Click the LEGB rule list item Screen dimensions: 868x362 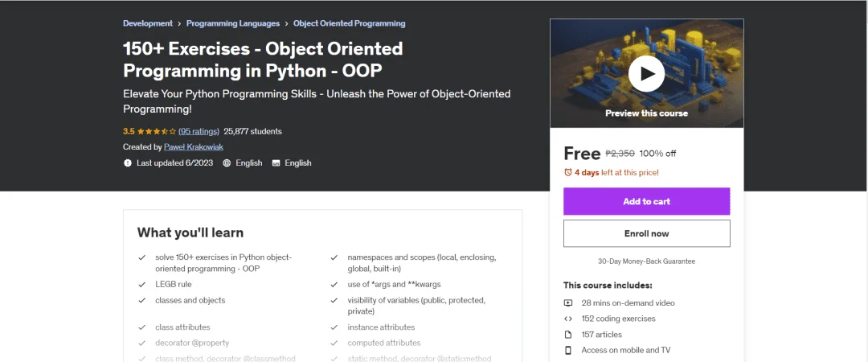pyautogui.click(x=174, y=285)
